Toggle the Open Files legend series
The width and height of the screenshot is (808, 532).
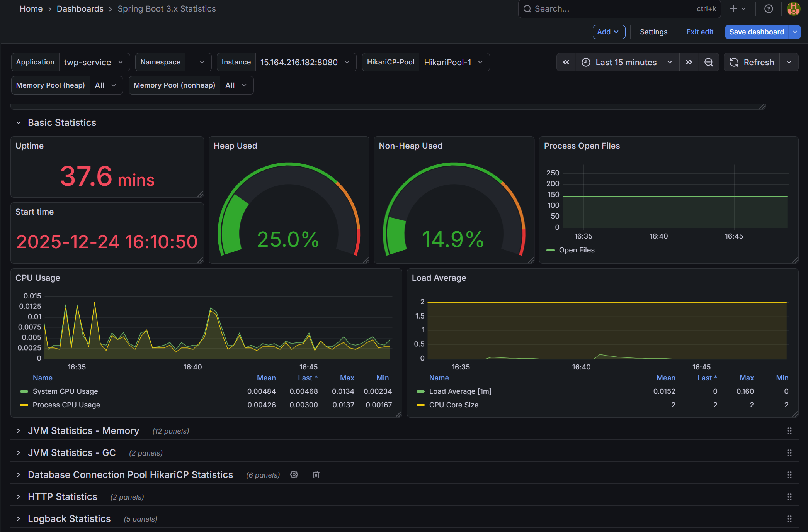[x=577, y=250]
